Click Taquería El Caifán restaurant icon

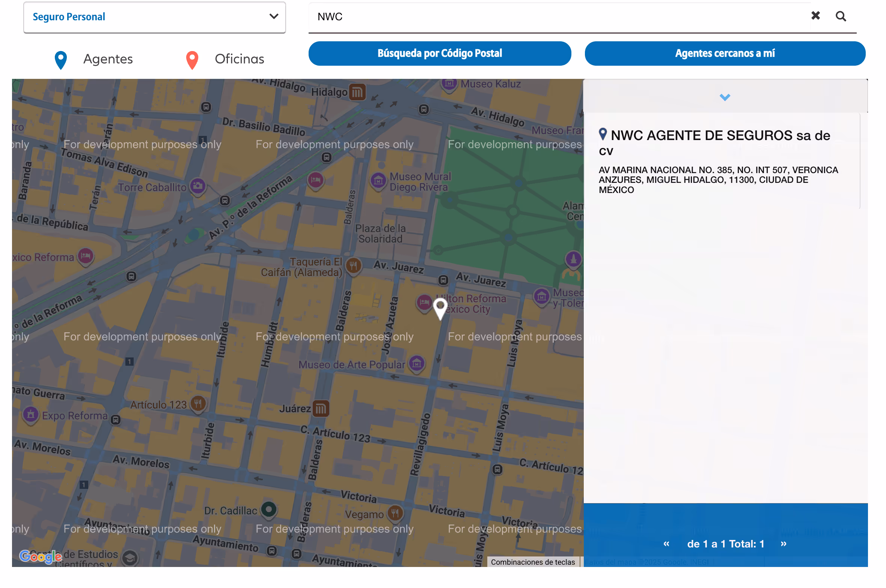[353, 266]
